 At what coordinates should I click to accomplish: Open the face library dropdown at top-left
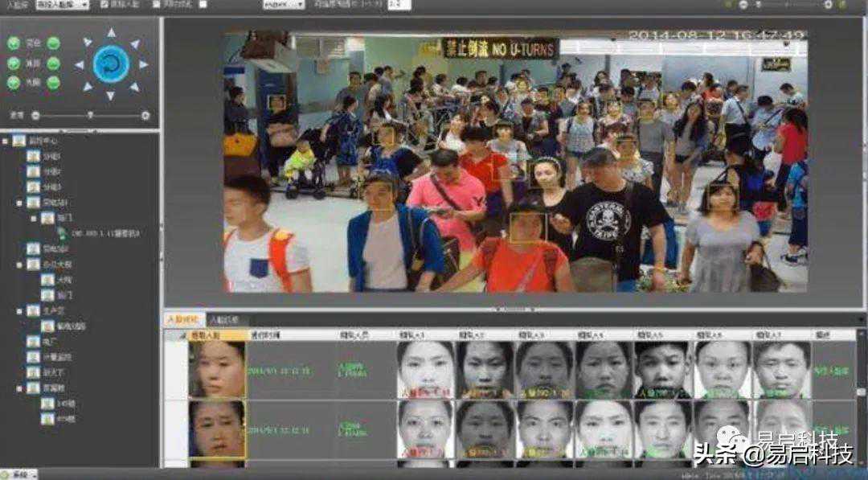[61, 4]
